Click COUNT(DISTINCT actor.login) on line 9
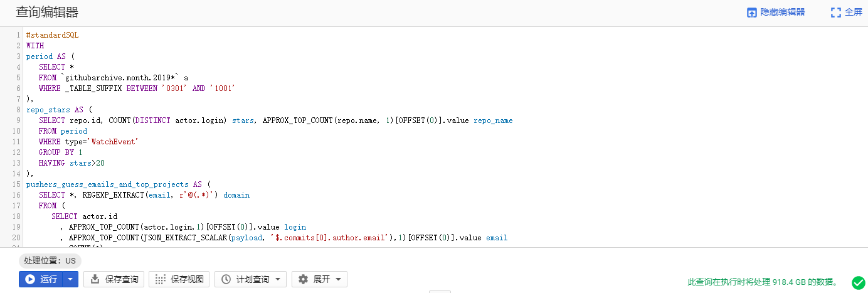 coord(169,120)
